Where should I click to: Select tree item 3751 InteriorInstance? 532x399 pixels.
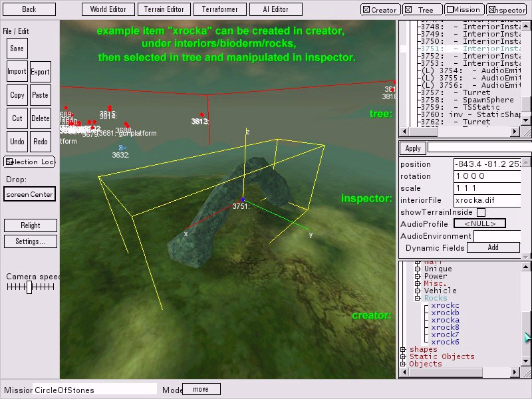pyautogui.click(x=470, y=49)
